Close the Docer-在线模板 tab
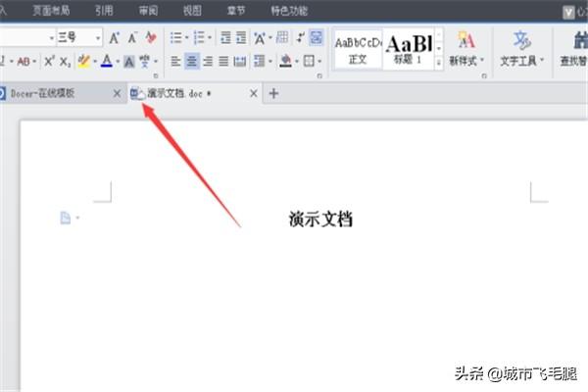The height and width of the screenshot is (392, 588). coord(117,93)
